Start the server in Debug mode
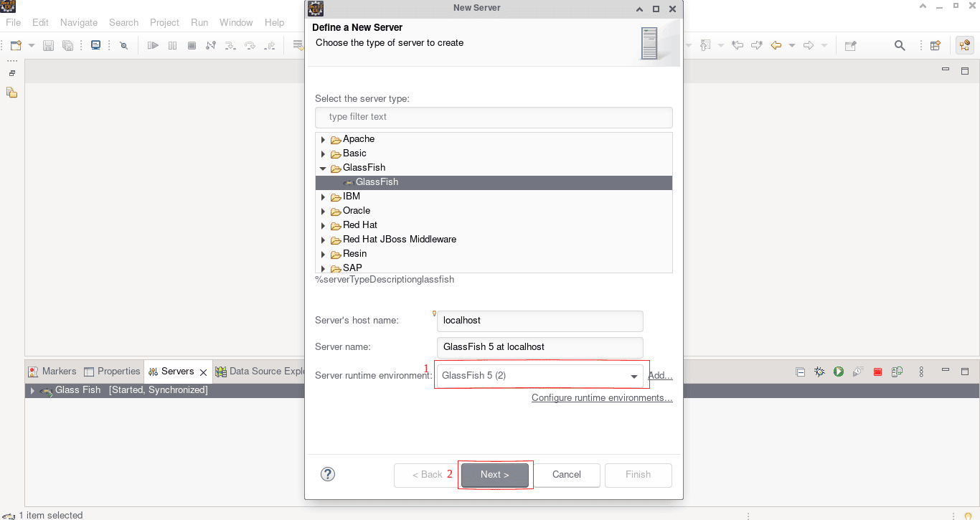 tap(819, 371)
